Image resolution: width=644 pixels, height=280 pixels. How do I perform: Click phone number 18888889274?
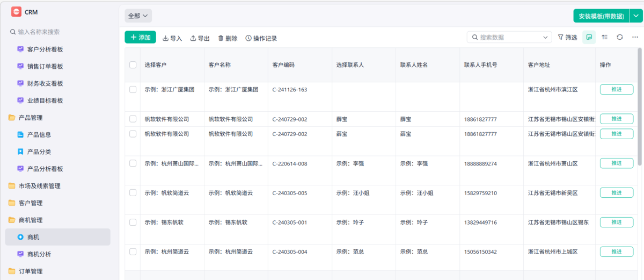[x=480, y=163]
